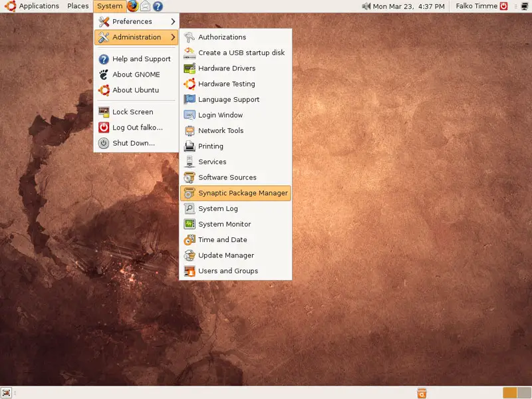Click the System Monitor graph icon
The width and height of the screenshot is (532, 399).
[190, 224]
